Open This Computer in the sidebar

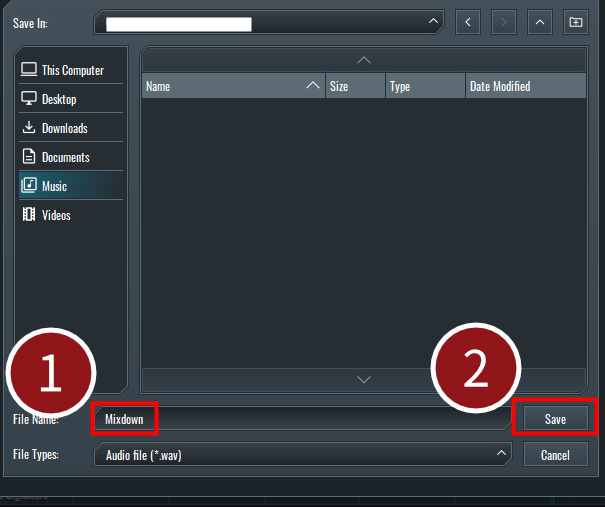click(x=71, y=70)
